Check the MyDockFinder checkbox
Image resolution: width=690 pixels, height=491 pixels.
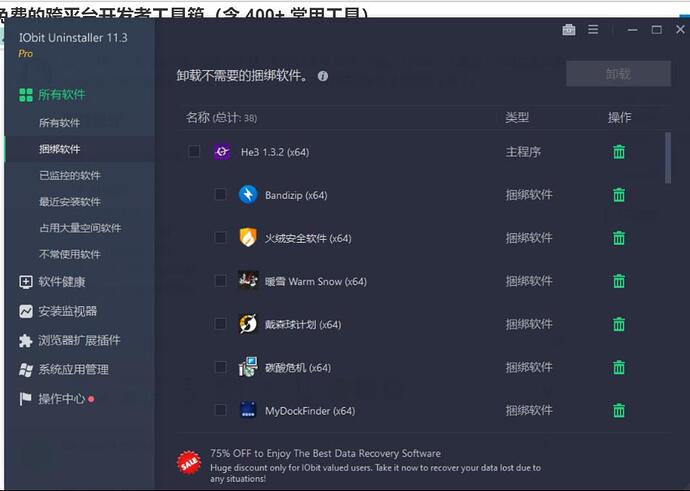click(220, 410)
